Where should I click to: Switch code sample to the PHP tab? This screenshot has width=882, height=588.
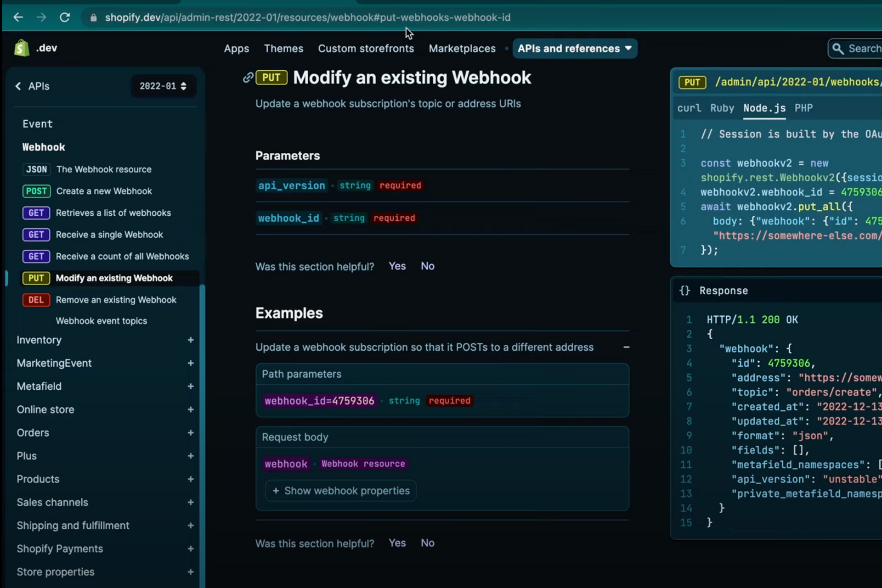(803, 108)
